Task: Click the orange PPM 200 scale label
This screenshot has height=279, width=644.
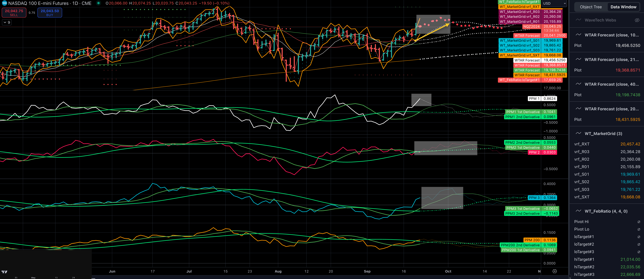Action: click(x=532, y=240)
